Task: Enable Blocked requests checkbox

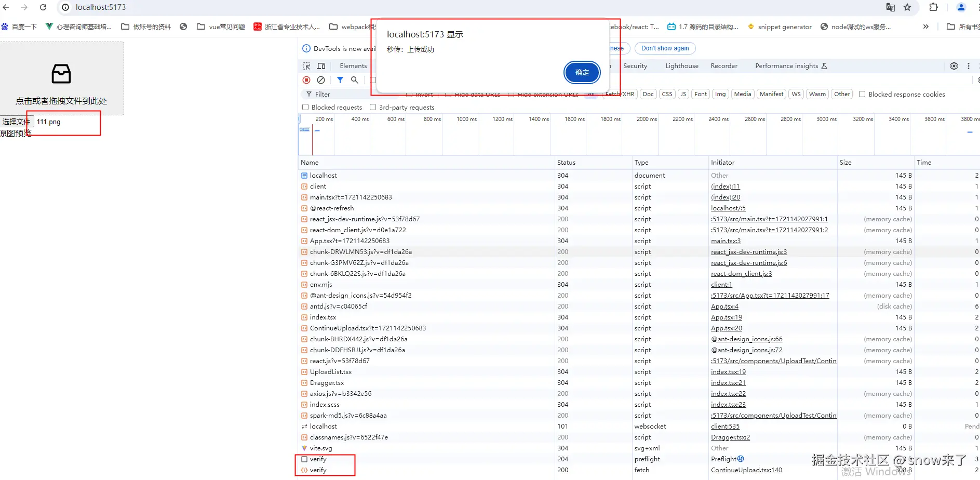Action: (x=305, y=107)
